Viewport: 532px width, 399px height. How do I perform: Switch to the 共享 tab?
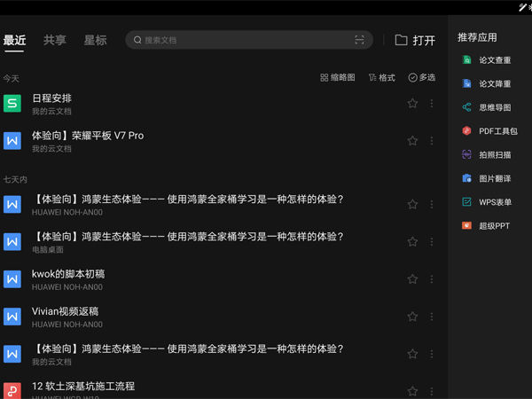click(55, 41)
